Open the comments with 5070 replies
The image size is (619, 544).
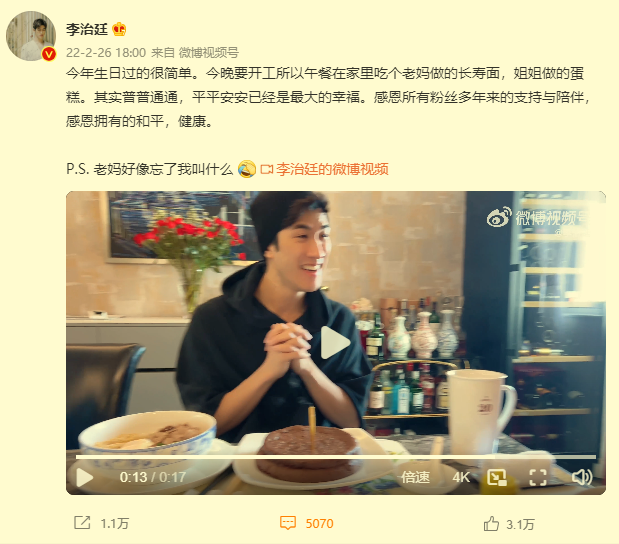[x=307, y=523]
